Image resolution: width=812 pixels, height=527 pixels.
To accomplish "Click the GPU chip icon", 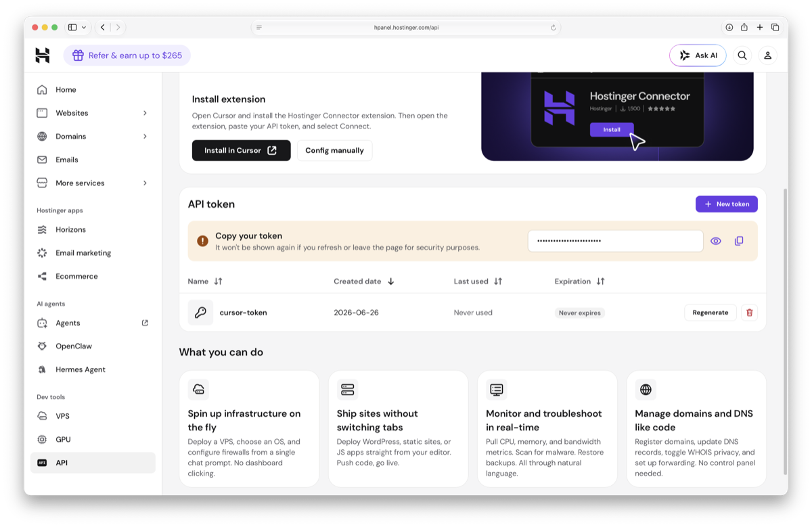I will [42, 440].
